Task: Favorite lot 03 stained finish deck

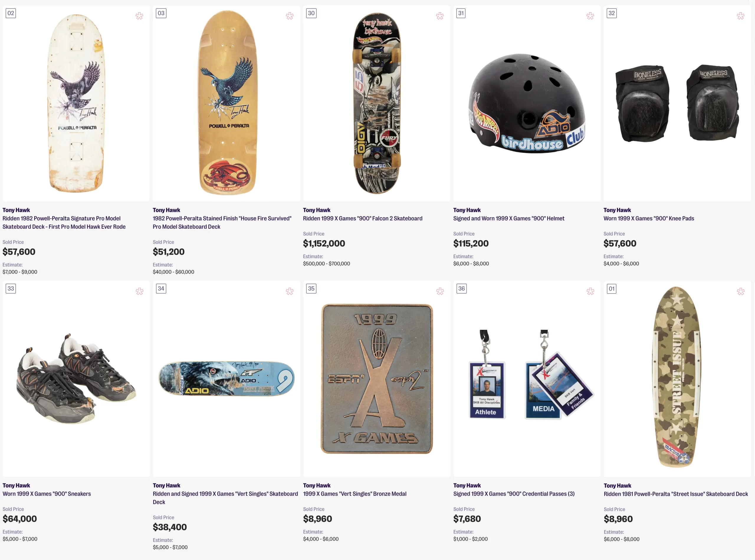Action: tap(289, 16)
